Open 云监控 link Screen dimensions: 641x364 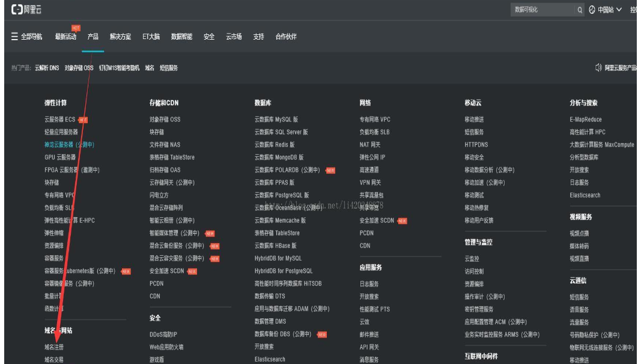tap(472, 259)
